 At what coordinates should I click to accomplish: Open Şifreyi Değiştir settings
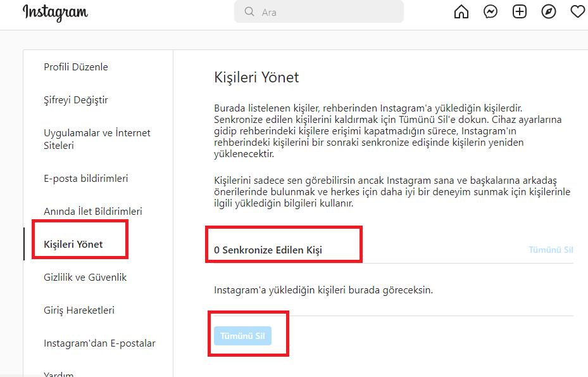click(76, 100)
